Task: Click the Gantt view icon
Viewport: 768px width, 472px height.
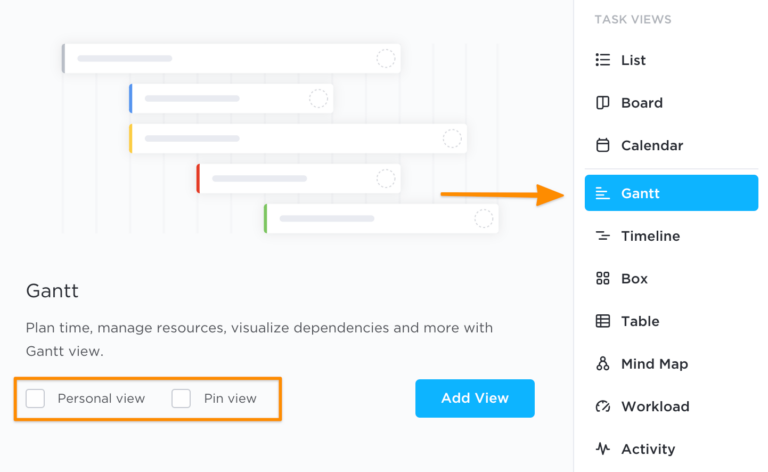Action: [603, 193]
